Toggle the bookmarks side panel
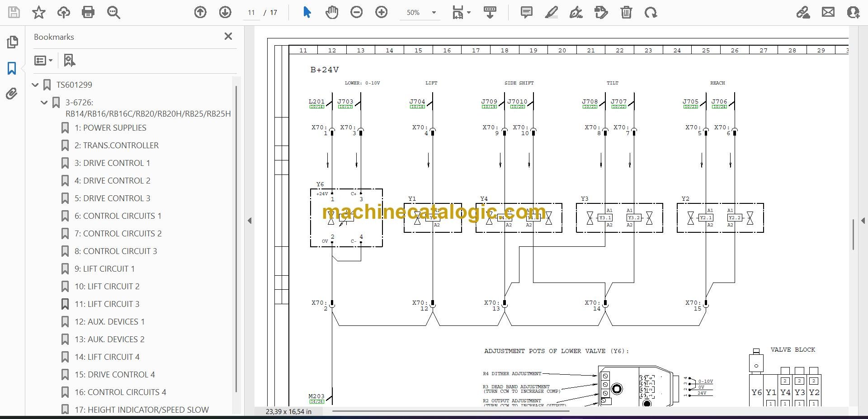 point(12,68)
